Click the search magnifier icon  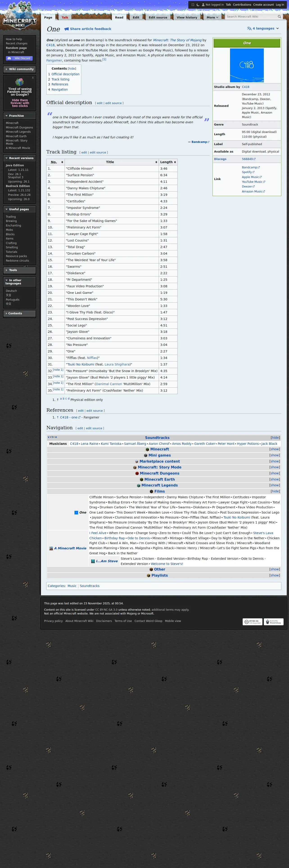click(x=279, y=16)
